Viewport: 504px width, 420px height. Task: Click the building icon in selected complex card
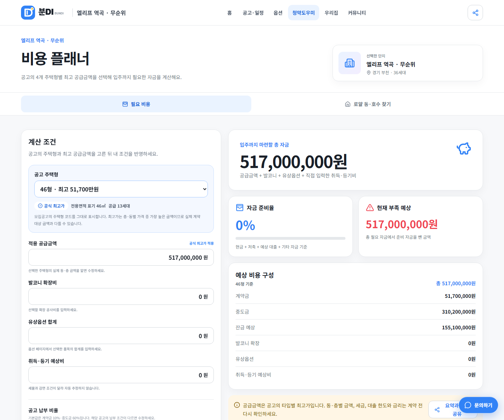click(350, 63)
